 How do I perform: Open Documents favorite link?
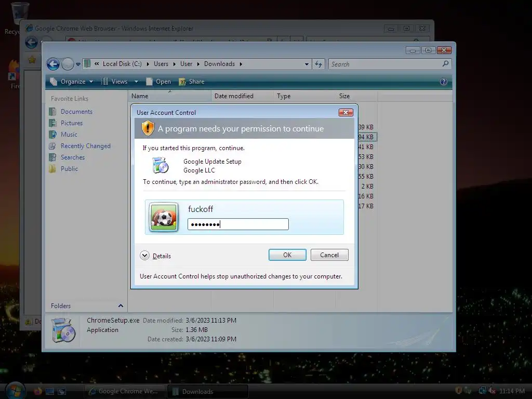(76, 112)
